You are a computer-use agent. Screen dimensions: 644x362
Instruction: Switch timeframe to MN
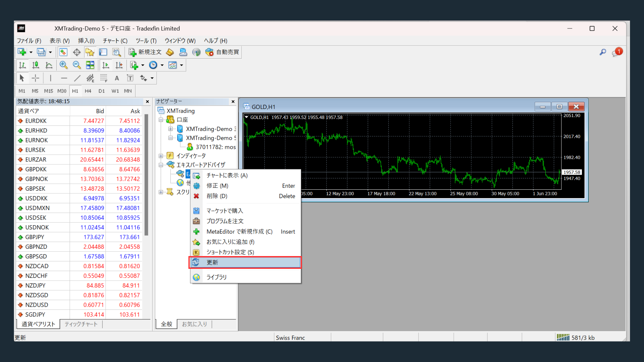coord(128,91)
